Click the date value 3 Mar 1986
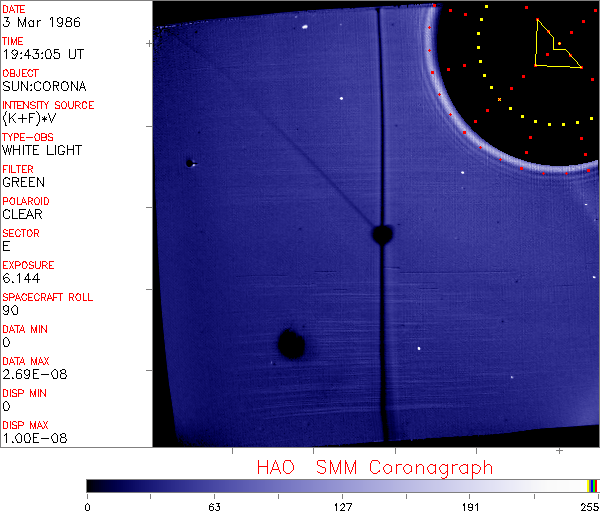 pos(41,22)
